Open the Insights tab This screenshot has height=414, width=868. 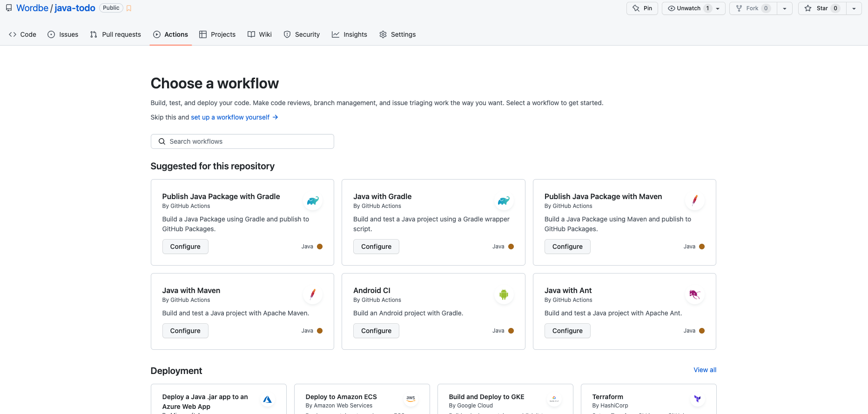[x=350, y=34]
